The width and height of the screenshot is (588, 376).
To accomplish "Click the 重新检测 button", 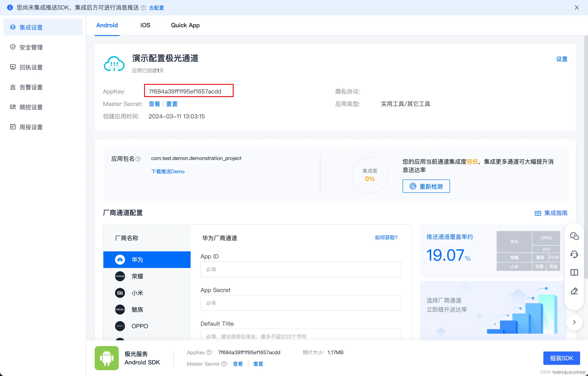I will click(x=426, y=186).
